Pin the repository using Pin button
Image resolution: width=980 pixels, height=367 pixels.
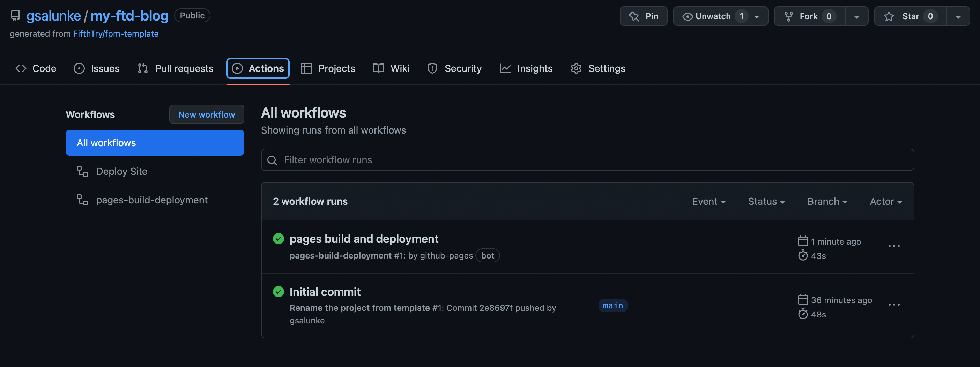click(x=643, y=16)
